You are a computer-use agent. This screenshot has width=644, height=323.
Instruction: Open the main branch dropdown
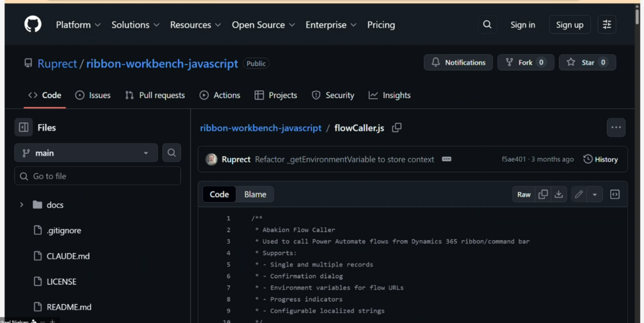tap(86, 153)
